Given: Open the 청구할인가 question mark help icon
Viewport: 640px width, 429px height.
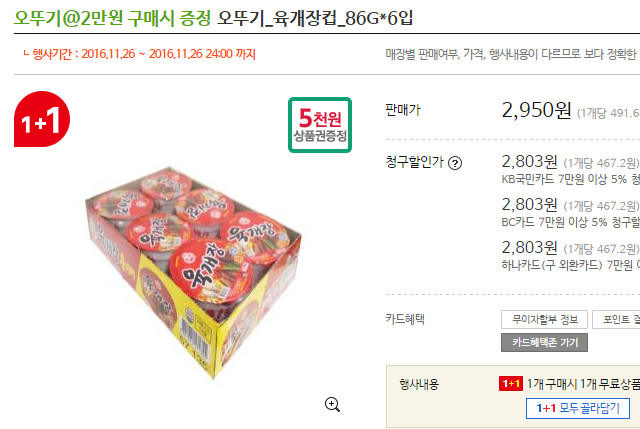Looking at the screenshot, I should [x=455, y=163].
